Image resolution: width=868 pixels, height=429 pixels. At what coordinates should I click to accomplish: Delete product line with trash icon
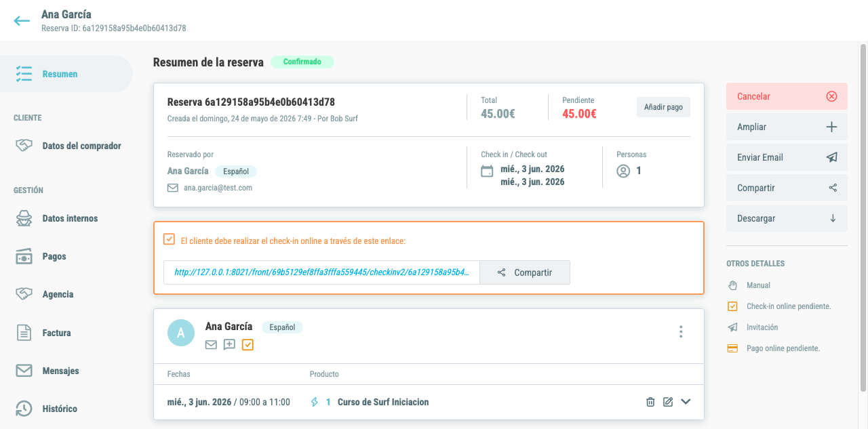click(x=650, y=402)
